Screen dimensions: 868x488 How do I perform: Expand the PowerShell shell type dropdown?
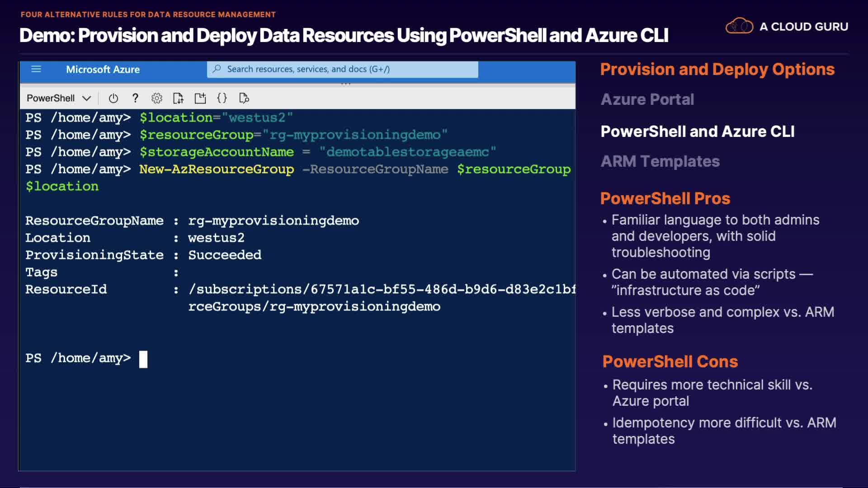(51, 98)
